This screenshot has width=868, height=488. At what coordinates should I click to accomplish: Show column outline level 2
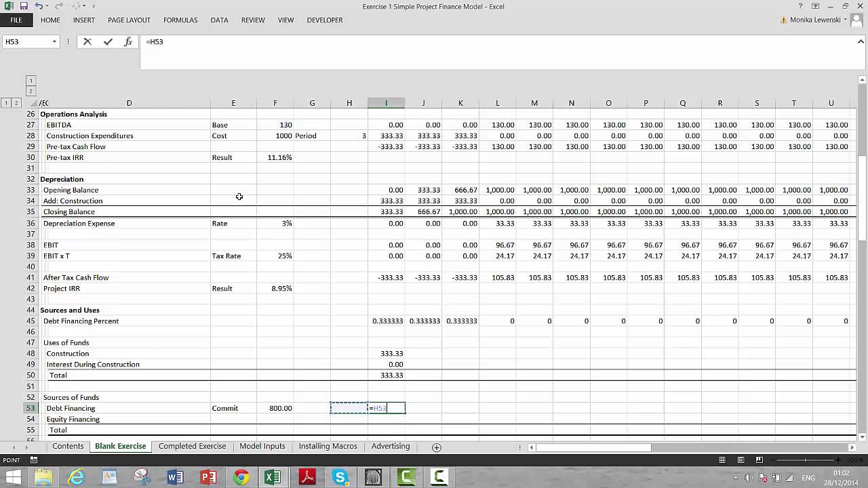coord(31,91)
